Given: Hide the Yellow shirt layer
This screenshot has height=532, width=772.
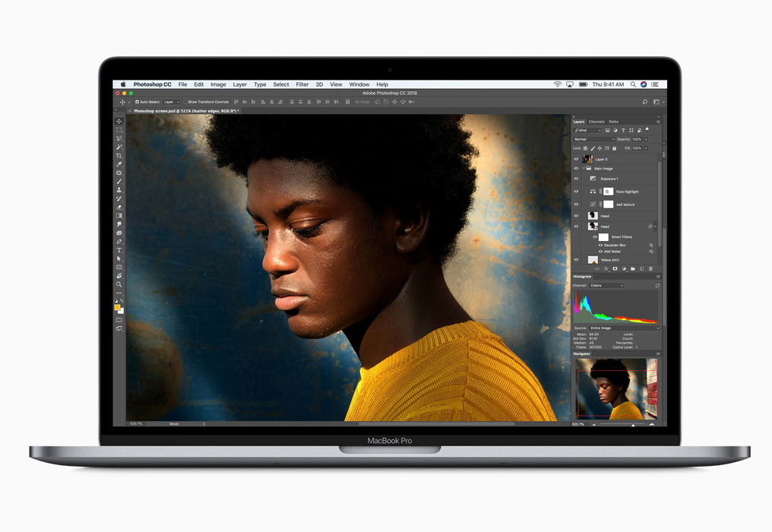Looking at the screenshot, I should pos(576,260).
